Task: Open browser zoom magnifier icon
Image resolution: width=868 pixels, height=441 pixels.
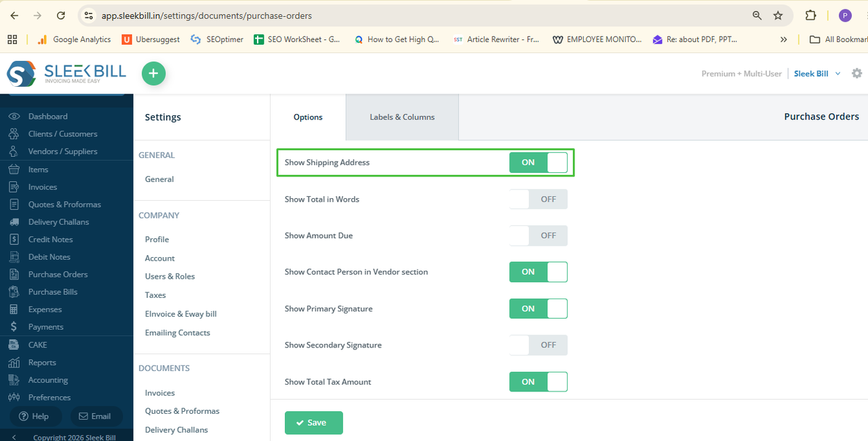Action: (757, 15)
